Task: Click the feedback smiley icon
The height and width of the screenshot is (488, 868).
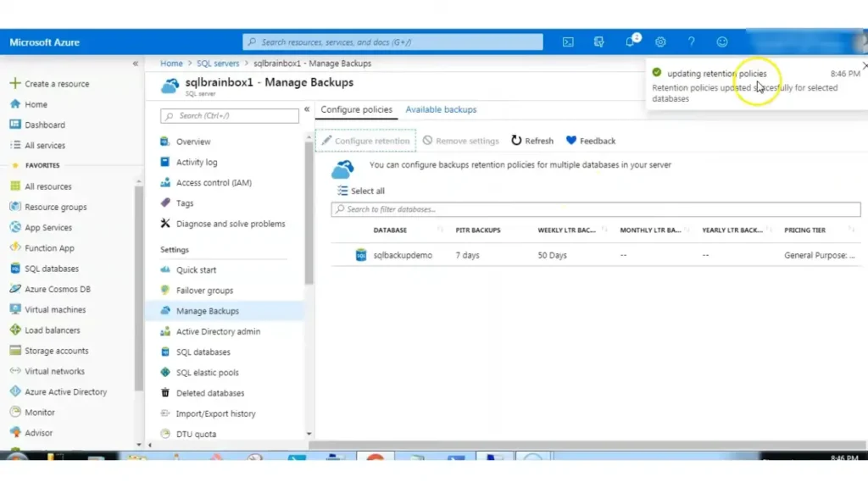Action: (x=722, y=42)
